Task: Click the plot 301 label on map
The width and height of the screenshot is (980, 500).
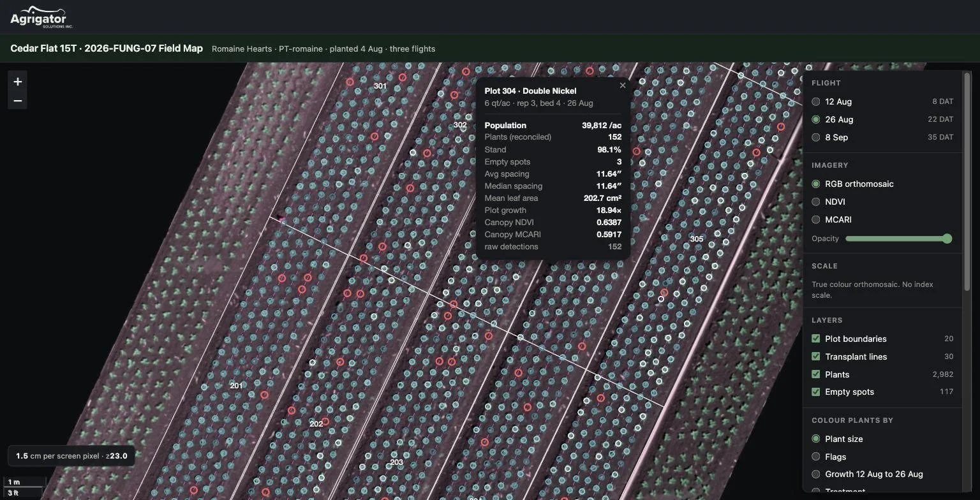Action: point(380,86)
